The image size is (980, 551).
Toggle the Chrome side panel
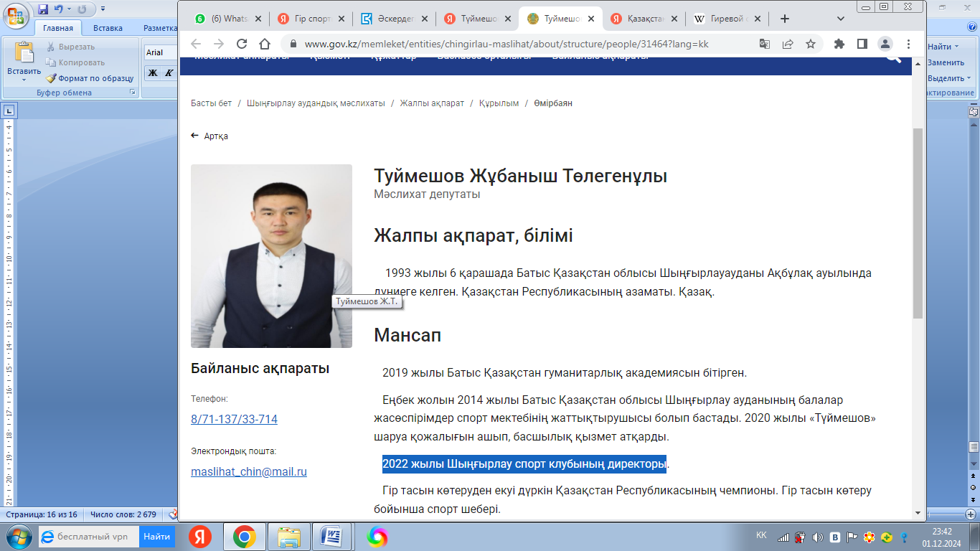coord(862,44)
